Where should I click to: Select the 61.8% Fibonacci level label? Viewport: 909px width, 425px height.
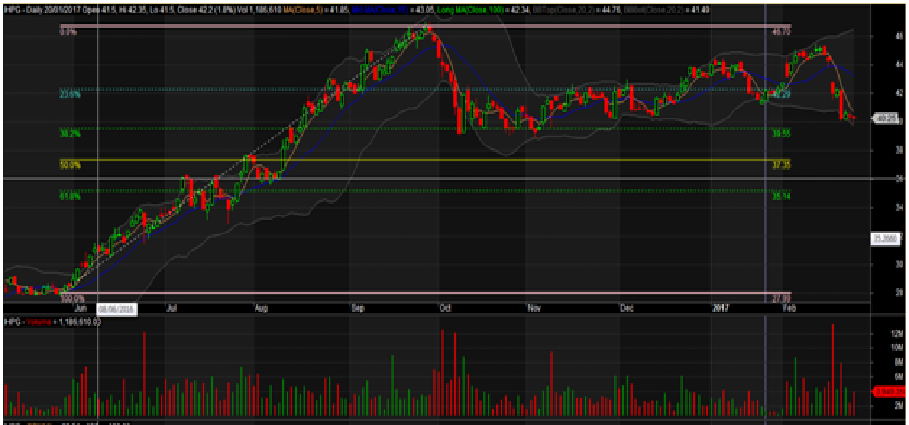pyautogui.click(x=70, y=196)
